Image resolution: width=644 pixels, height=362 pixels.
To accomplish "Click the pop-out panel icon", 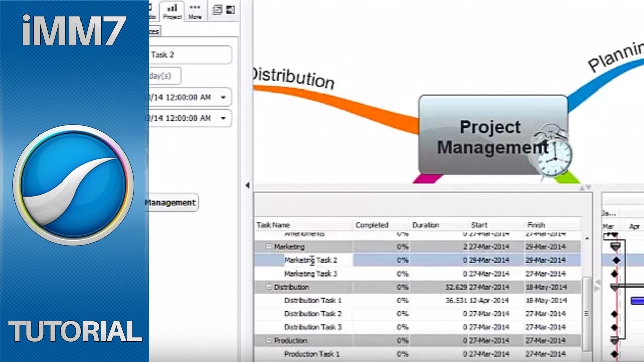I will point(218,10).
